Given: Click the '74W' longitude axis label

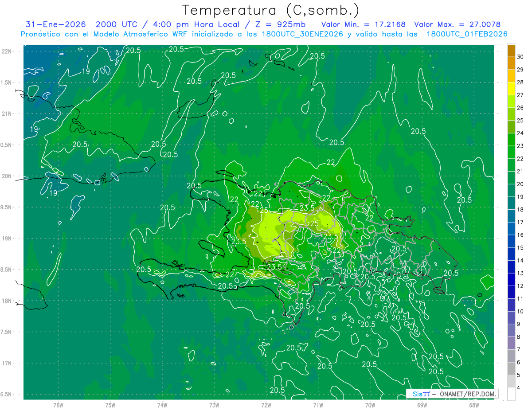Looking at the screenshot, I should pyautogui.click(x=162, y=405).
